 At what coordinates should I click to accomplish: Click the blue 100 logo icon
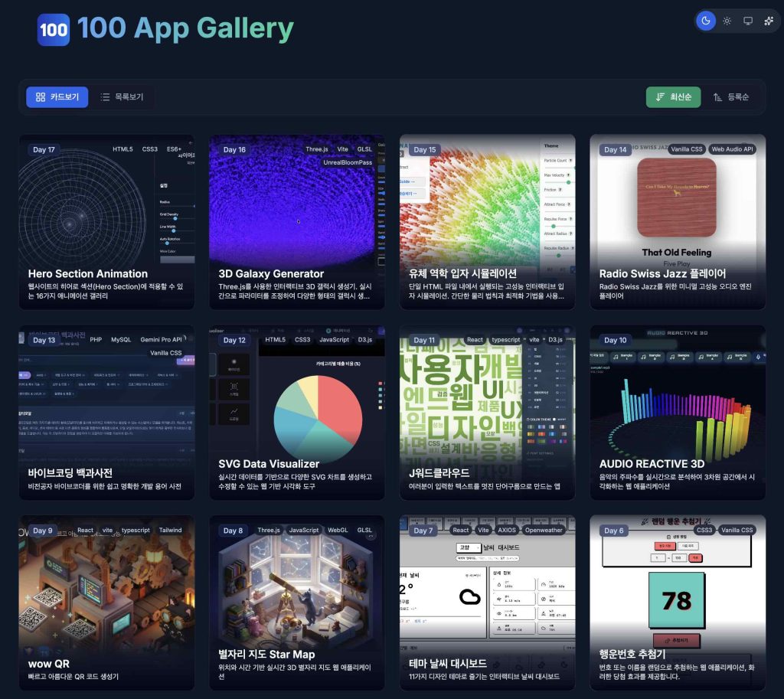click(x=54, y=30)
